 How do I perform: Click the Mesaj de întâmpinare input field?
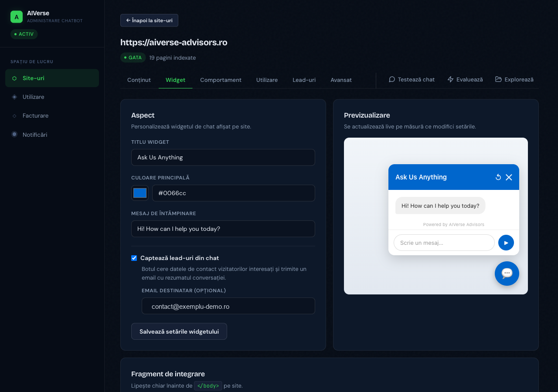point(223,229)
